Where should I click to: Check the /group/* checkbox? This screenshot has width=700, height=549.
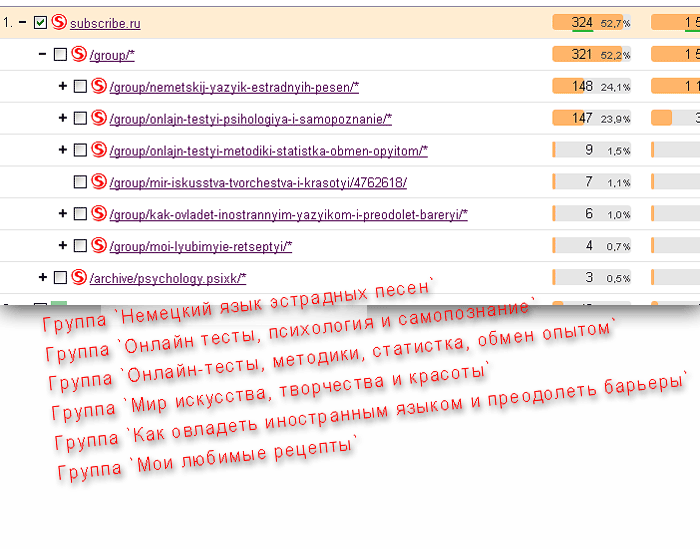click(x=60, y=54)
